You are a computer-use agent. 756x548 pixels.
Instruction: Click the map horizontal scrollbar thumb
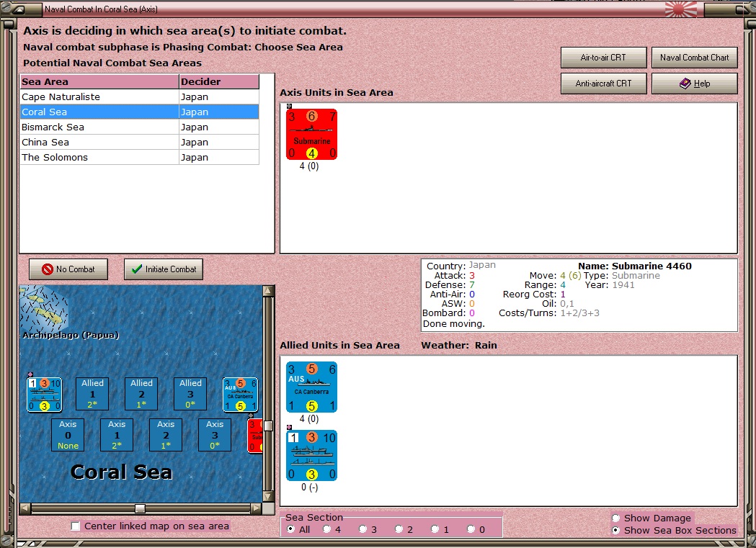pyautogui.click(x=140, y=508)
